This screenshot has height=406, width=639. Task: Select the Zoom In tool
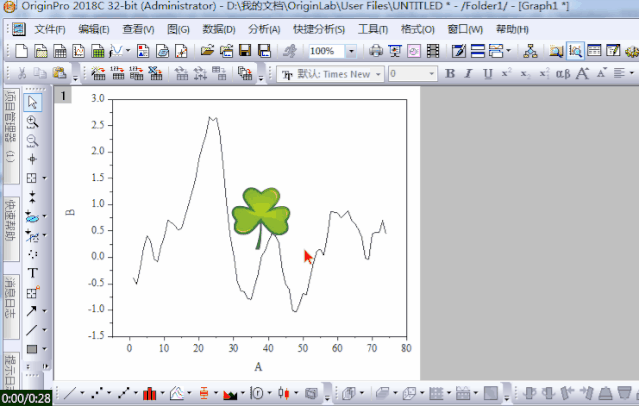[x=32, y=121]
